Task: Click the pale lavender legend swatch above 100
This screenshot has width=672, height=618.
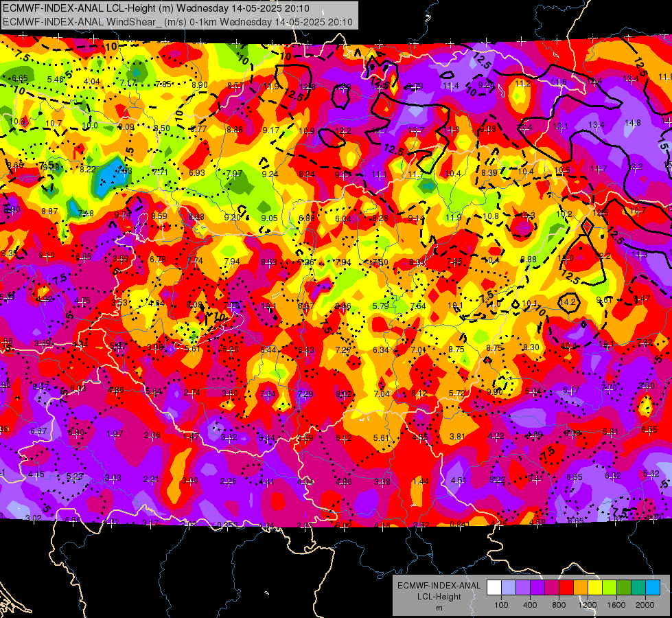Action: pyautogui.click(x=509, y=588)
